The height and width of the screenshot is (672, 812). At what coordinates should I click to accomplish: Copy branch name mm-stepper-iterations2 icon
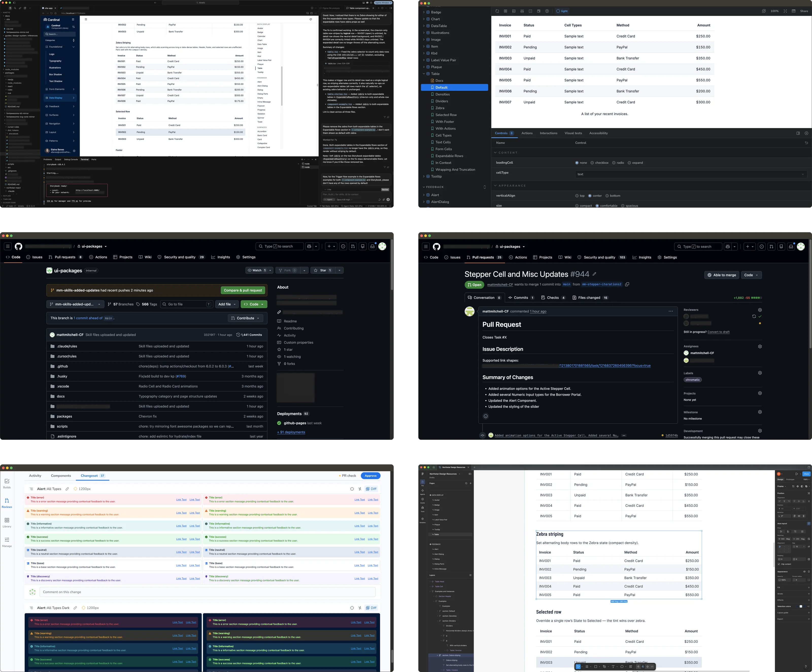point(627,285)
